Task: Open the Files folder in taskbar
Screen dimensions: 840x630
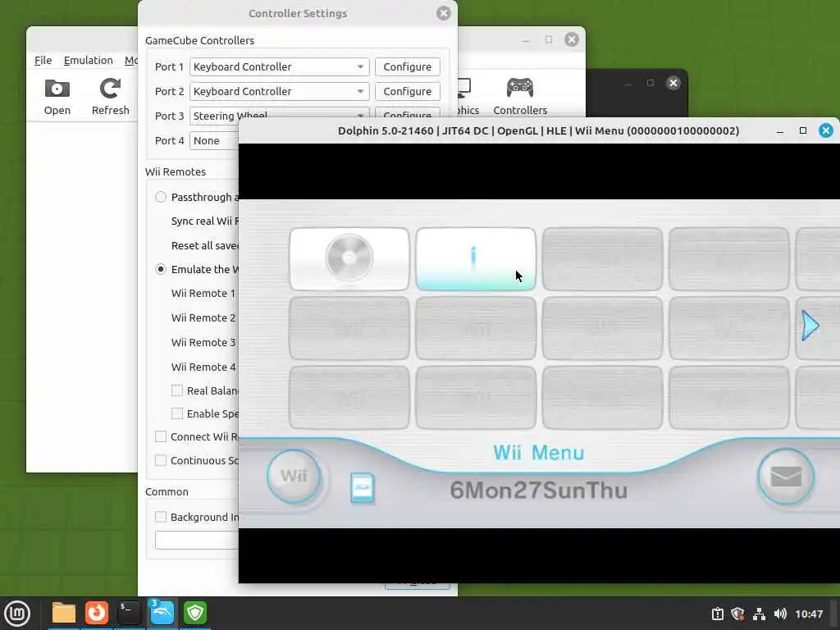Action: (x=64, y=614)
